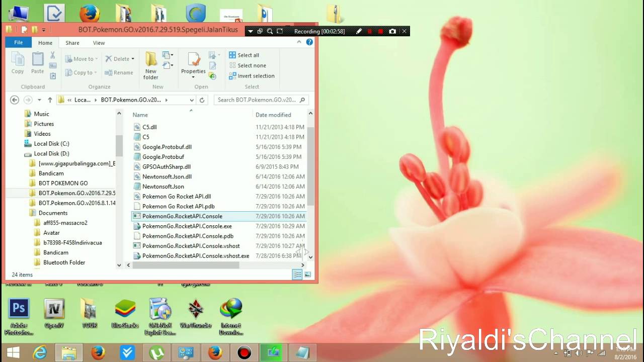
Task: Select the BOT POKEMON GO folder in tree
Action: (x=63, y=184)
